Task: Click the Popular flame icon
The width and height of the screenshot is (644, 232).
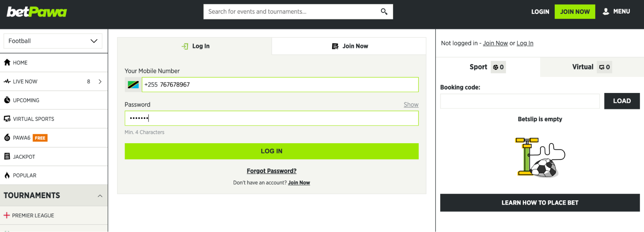Action: coord(7,175)
